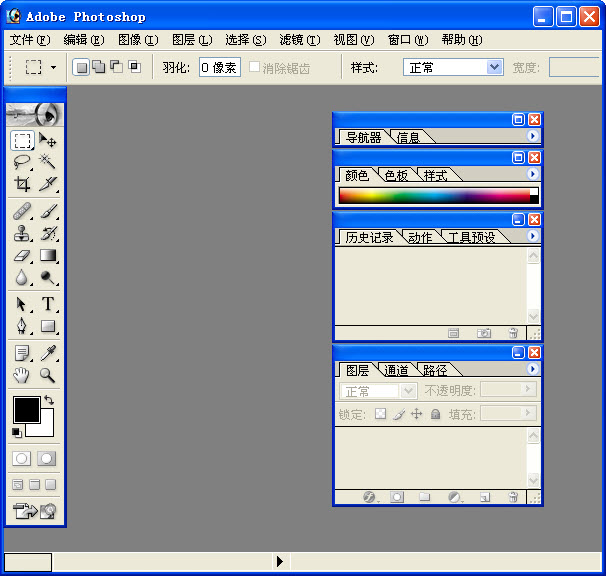This screenshot has width=606, height=576.
Task: Open the 填充 slider arrow
Action: [x=528, y=413]
